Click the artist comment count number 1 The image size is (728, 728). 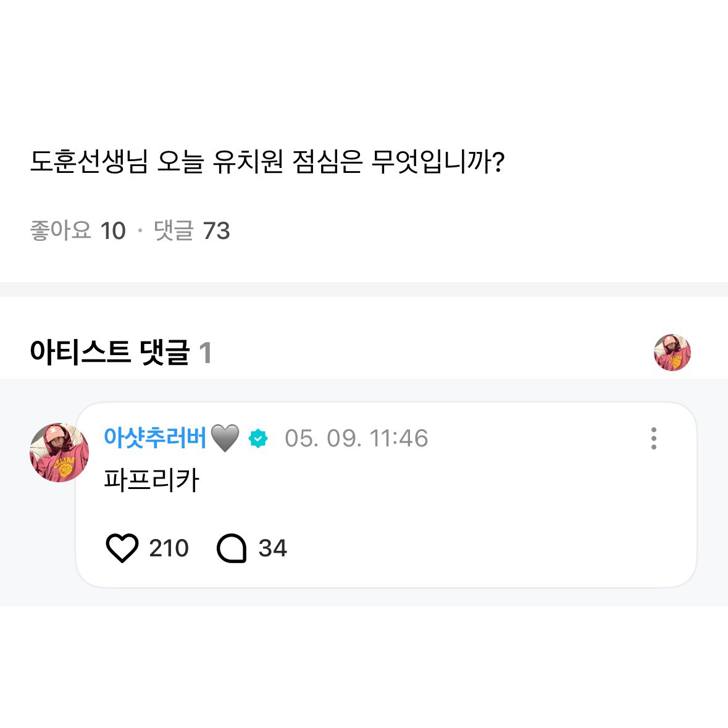(205, 354)
